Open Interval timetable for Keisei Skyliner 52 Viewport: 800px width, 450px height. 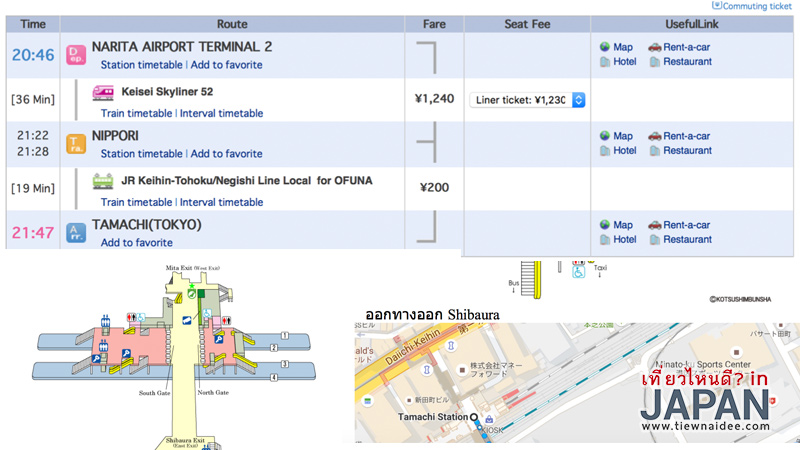(221, 113)
